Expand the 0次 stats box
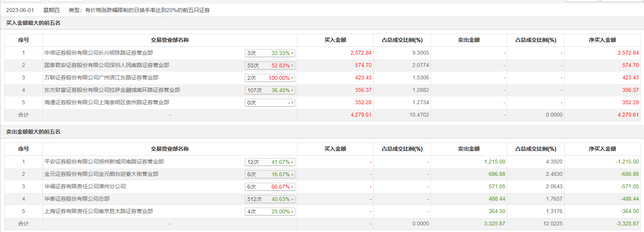The image size is (644, 232). click(270, 103)
